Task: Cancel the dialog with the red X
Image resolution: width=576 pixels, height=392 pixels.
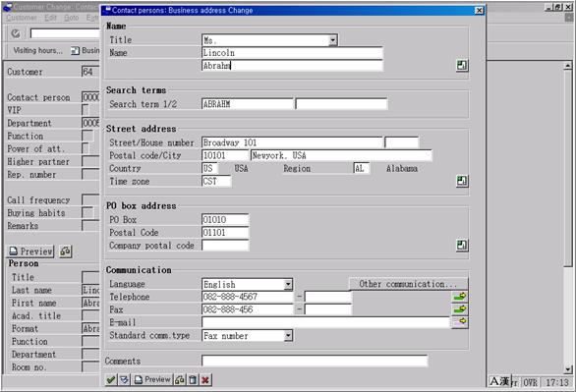Action: pyautogui.click(x=205, y=379)
